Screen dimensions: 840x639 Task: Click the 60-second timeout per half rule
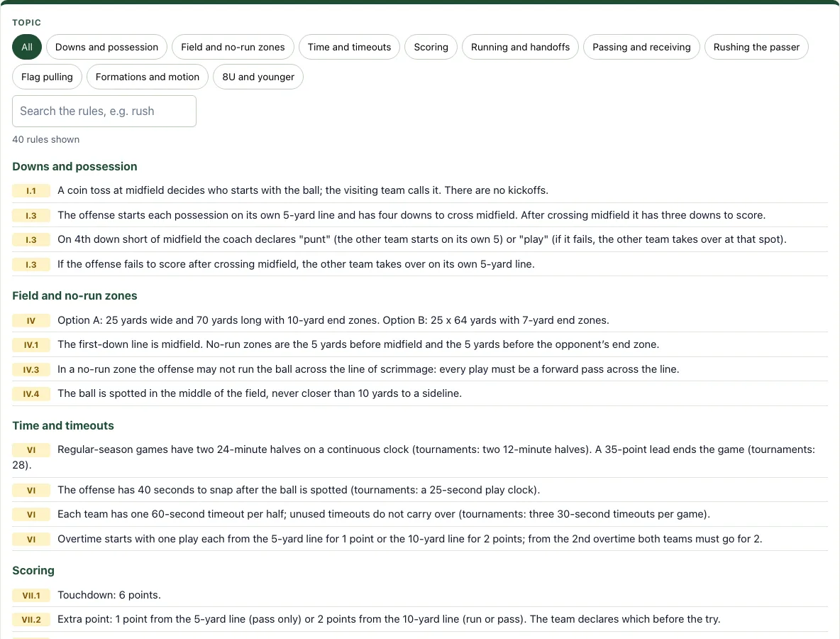click(x=384, y=514)
